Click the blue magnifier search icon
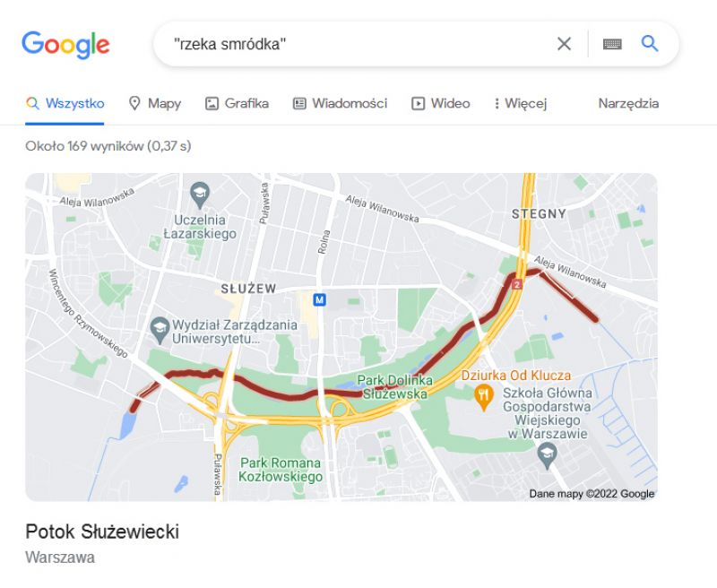Screen dimensions: 717x588 coord(649,44)
